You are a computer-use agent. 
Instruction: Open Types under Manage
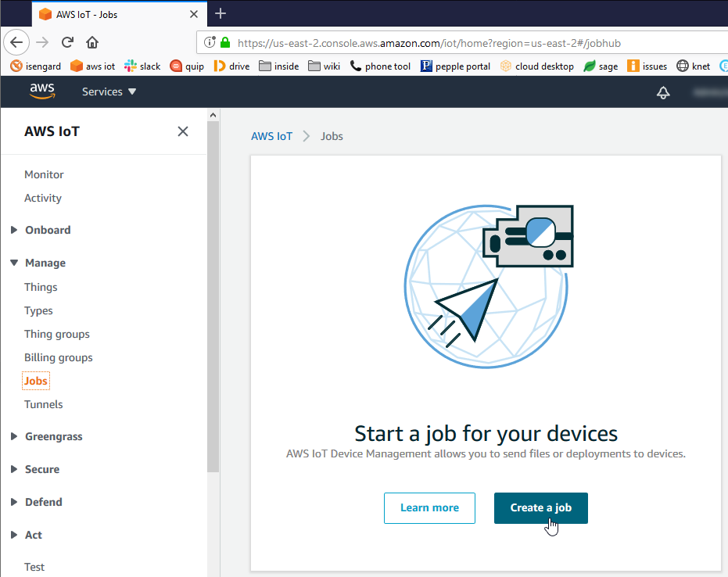tap(38, 310)
